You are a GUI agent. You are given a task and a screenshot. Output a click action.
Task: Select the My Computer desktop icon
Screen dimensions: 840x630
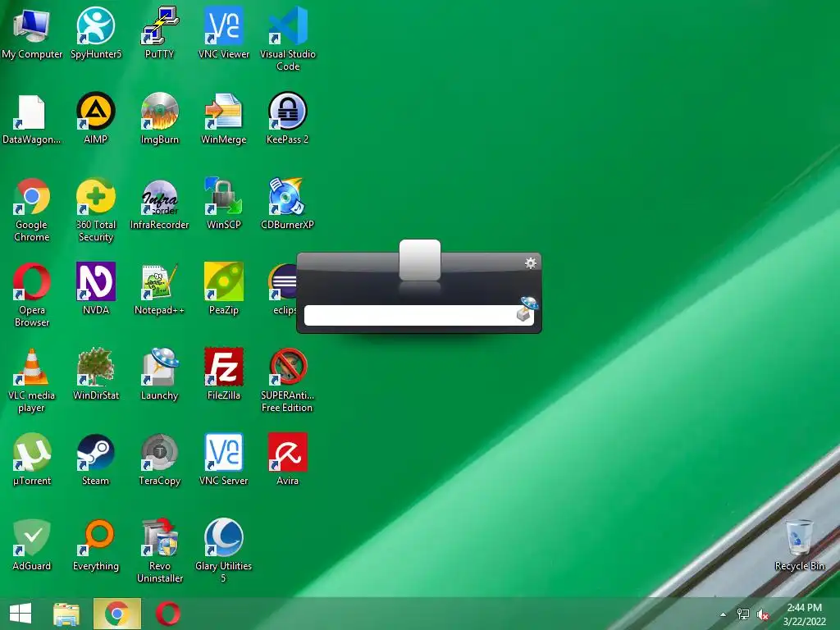tap(32, 33)
